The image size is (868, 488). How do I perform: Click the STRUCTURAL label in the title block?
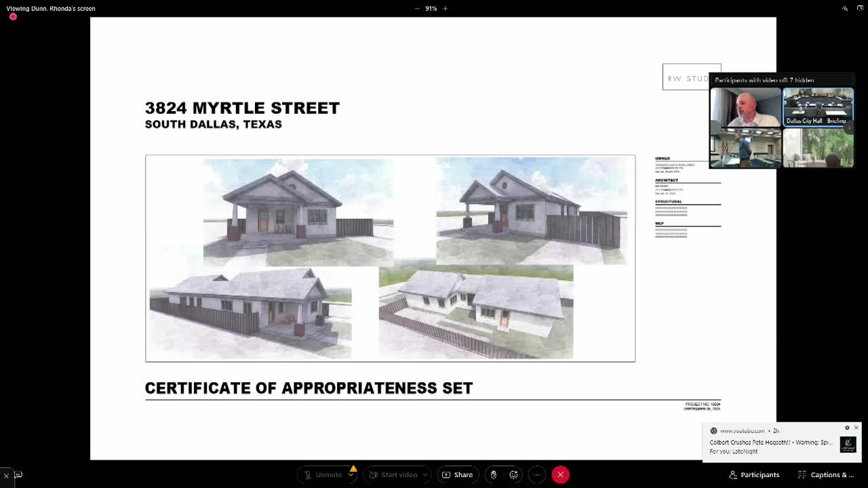coord(669,201)
